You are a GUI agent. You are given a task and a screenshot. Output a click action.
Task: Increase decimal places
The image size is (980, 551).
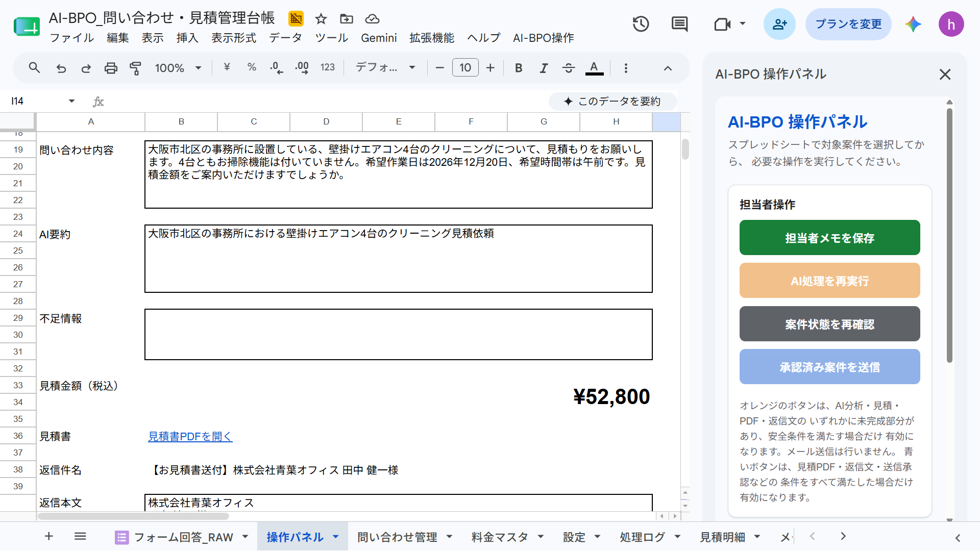click(x=302, y=68)
